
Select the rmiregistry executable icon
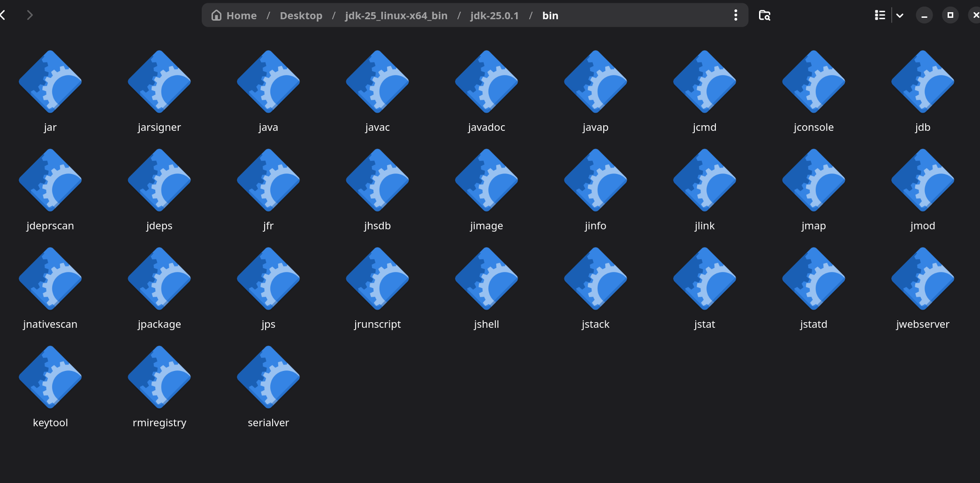click(x=160, y=377)
